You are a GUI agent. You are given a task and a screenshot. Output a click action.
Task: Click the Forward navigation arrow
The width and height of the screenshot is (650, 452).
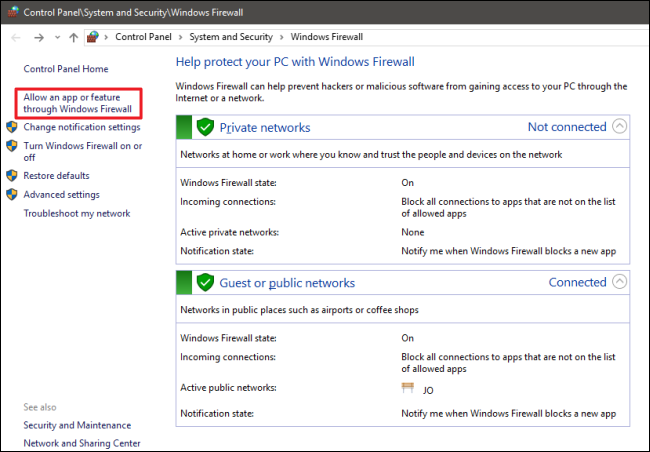click(x=37, y=37)
